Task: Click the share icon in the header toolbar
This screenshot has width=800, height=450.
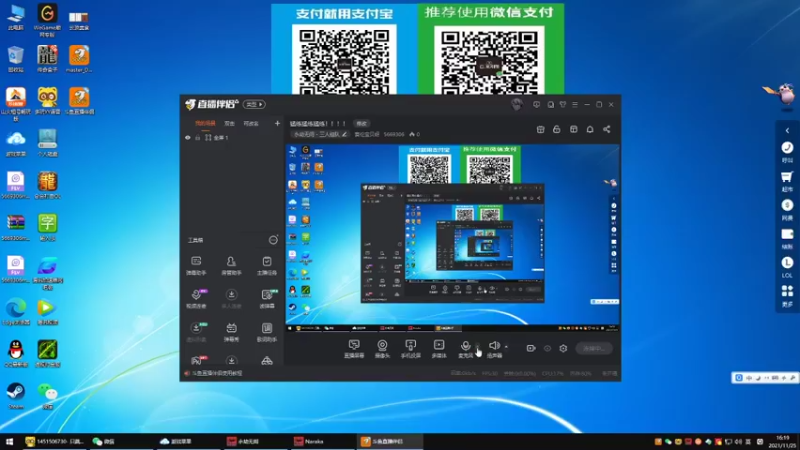Action: point(607,130)
